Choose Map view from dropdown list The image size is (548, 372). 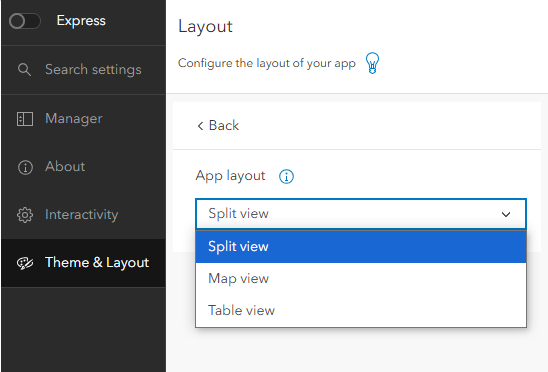361,279
